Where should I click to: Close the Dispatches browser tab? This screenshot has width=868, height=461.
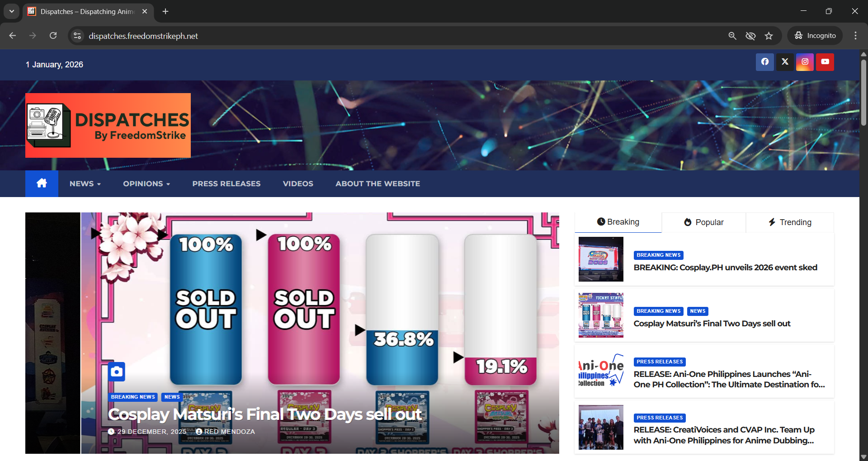click(x=145, y=11)
